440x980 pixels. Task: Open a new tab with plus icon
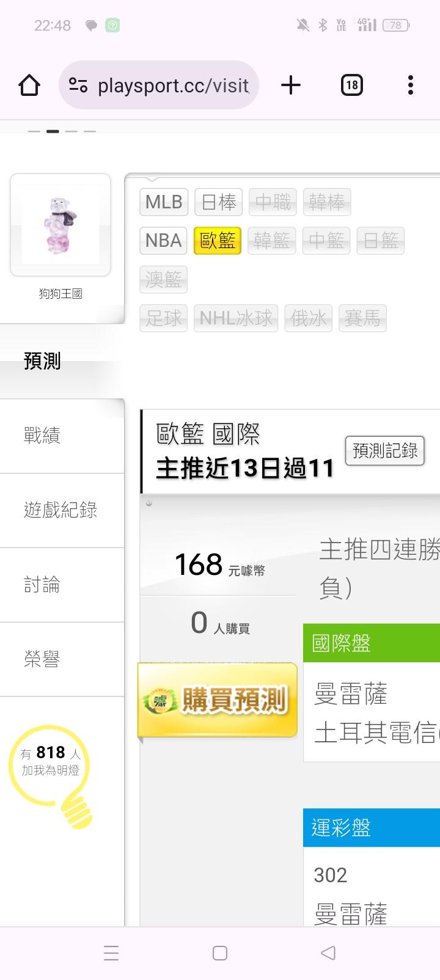[x=291, y=85]
